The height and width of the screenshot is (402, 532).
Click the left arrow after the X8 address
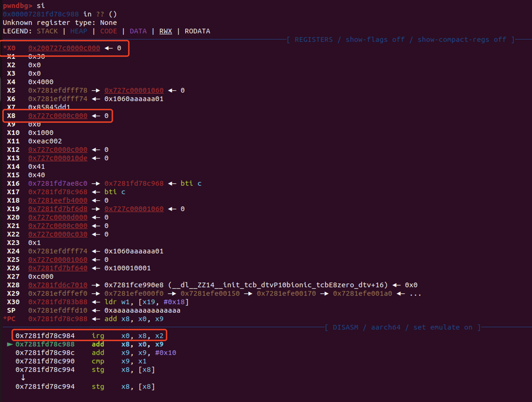coord(96,116)
